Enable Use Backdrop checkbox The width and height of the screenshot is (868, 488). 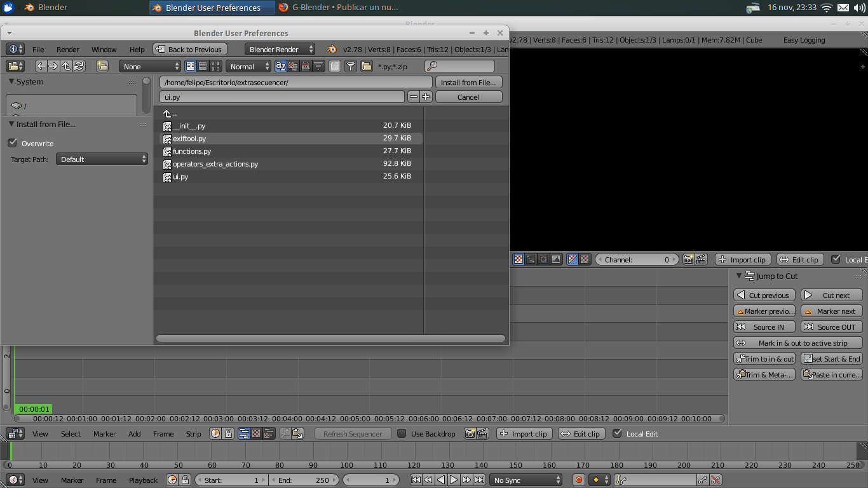402,433
